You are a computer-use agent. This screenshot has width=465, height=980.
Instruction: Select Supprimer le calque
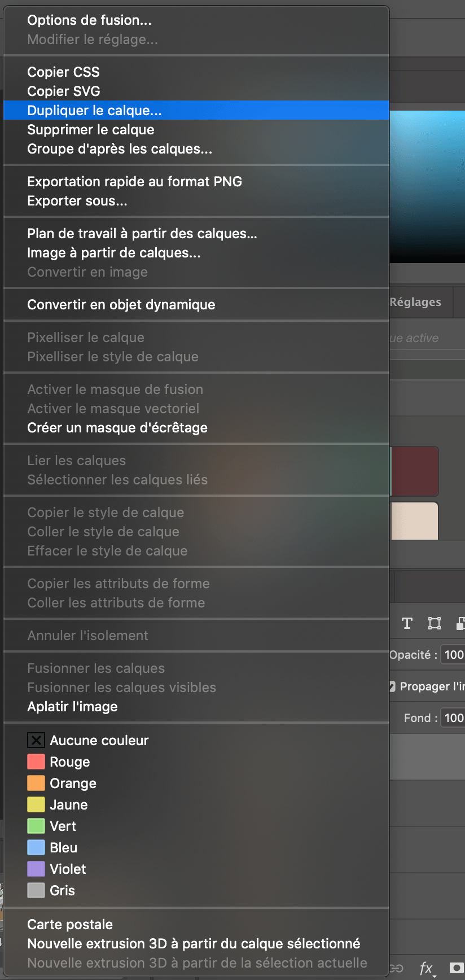91,129
